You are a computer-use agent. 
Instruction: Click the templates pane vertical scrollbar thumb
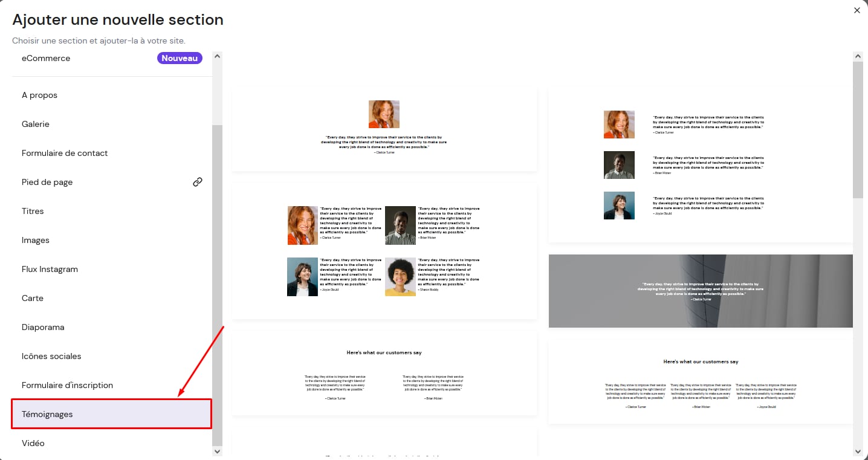pos(857,129)
